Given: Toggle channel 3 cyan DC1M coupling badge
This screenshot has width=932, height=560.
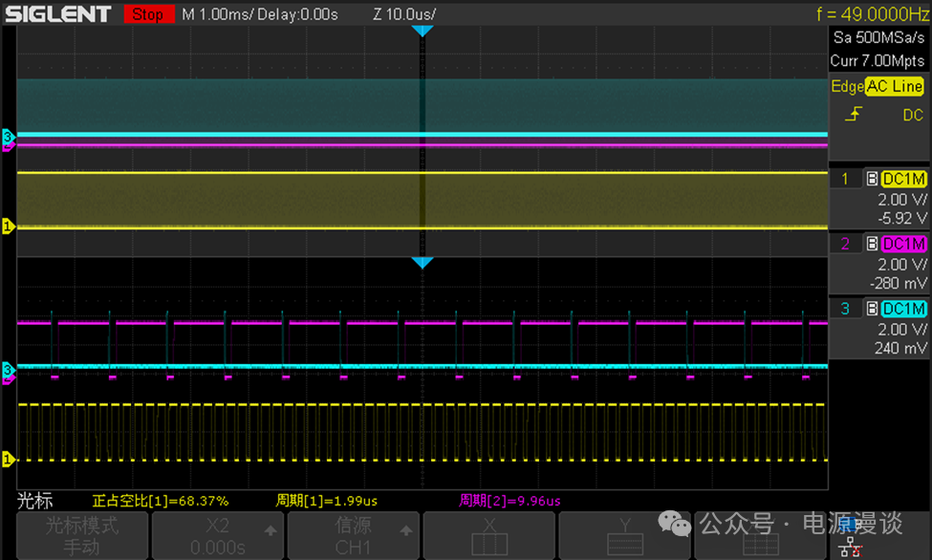Looking at the screenshot, I should pos(903,309).
